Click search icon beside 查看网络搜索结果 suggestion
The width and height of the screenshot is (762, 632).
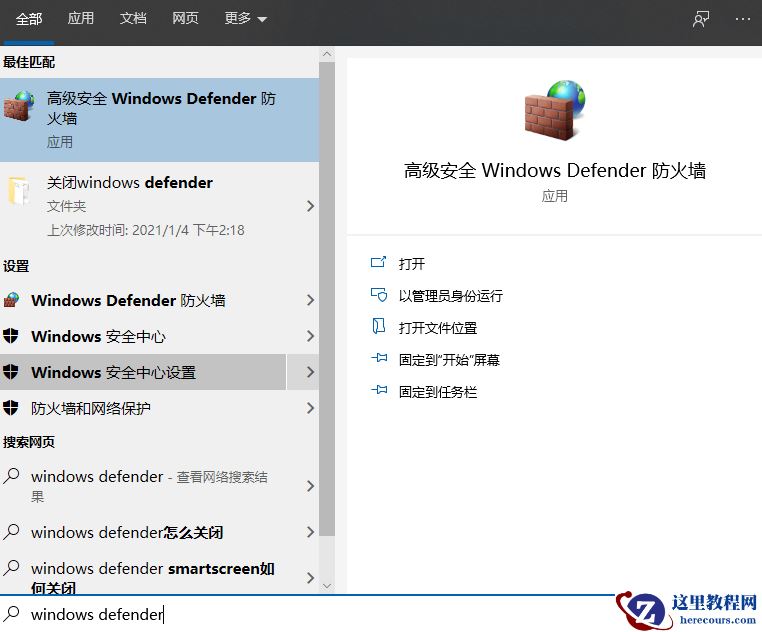point(11,475)
